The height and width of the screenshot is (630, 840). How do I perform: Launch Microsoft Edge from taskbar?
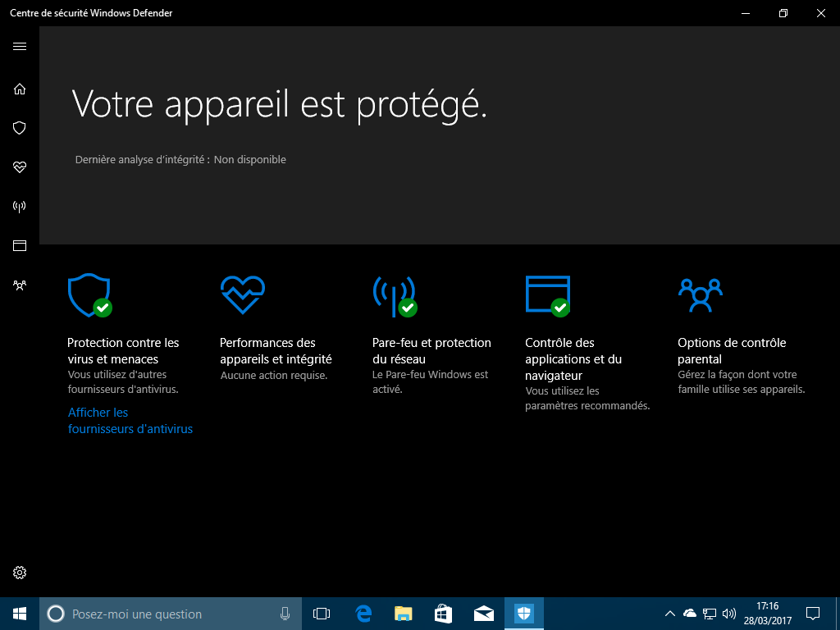pyautogui.click(x=363, y=614)
